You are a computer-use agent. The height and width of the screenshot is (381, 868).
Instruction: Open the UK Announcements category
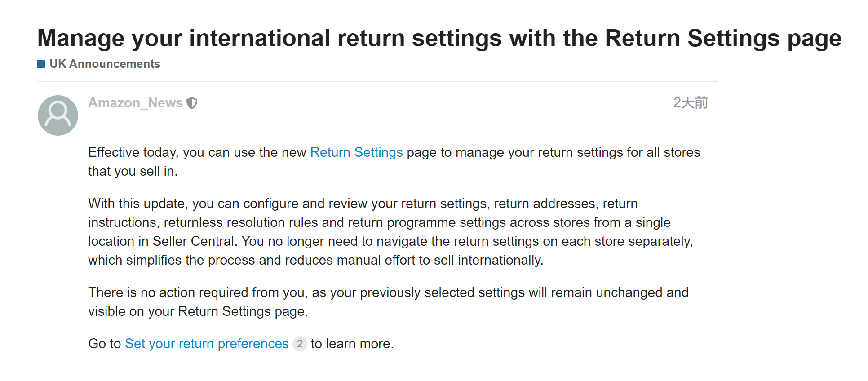point(104,64)
